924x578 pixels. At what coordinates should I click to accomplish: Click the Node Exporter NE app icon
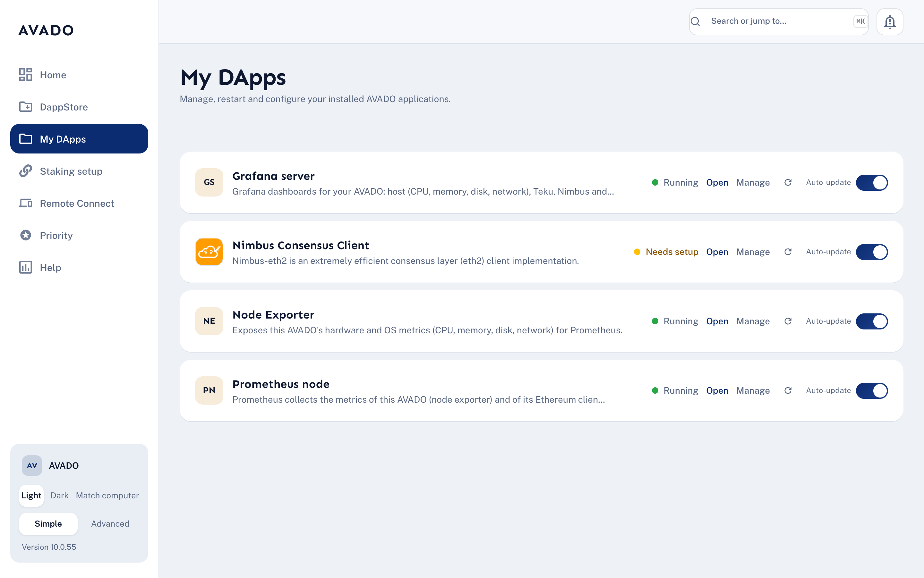(209, 321)
